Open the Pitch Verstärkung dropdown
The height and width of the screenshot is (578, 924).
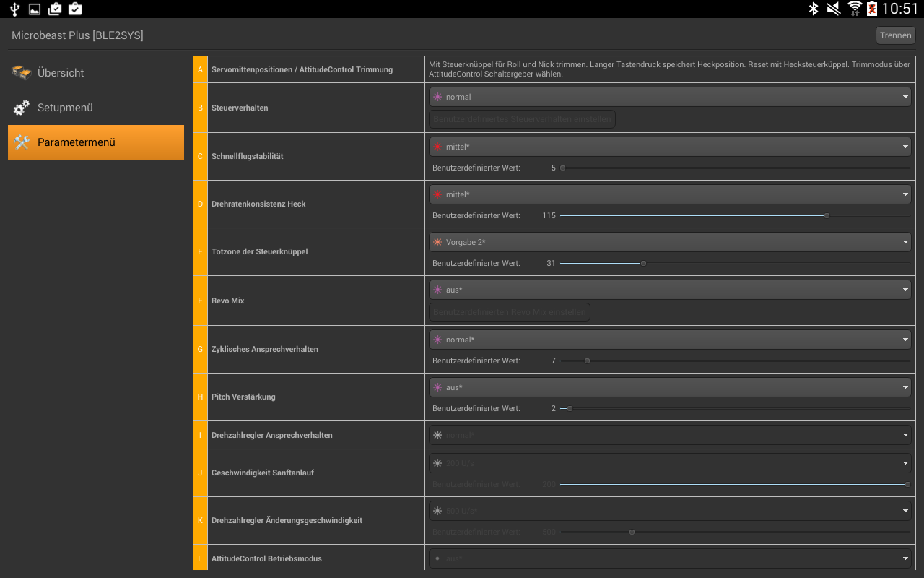click(670, 387)
